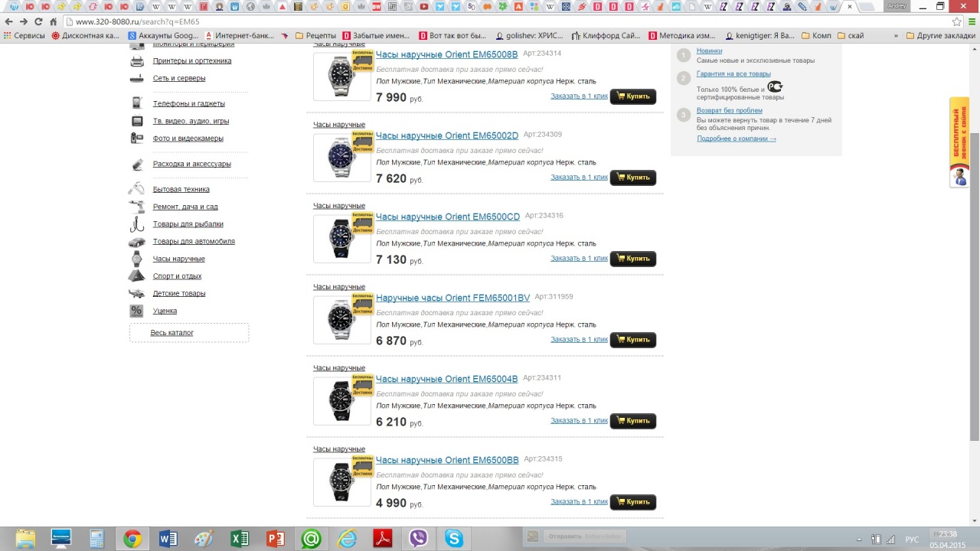Order Orient FEM65001BV in one click
Viewport: 980px width, 551px height.
click(x=579, y=339)
